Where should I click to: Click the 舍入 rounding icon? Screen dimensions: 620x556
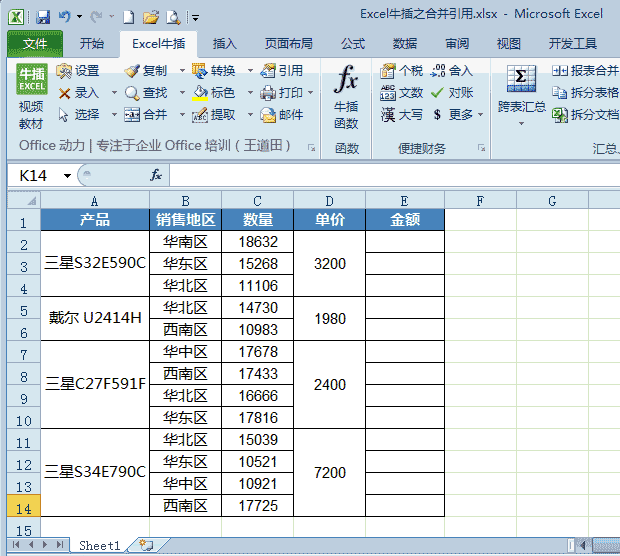(x=438, y=71)
